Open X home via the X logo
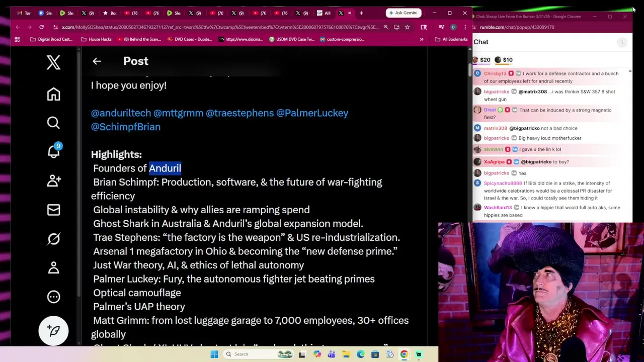The image size is (644, 362). (x=53, y=62)
